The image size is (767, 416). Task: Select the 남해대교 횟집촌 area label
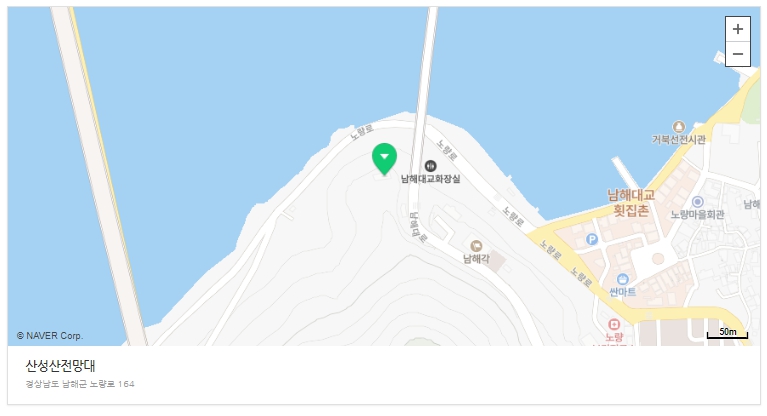pos(631,203)
